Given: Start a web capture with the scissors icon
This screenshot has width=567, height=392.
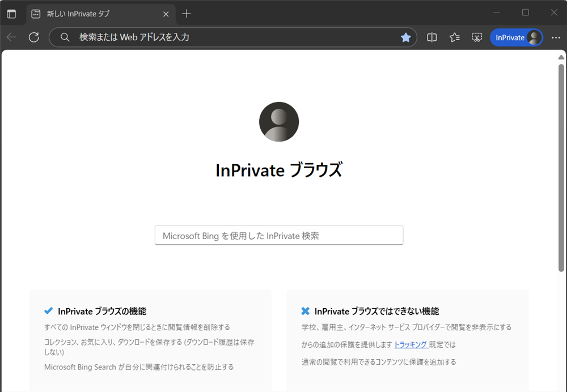Looking at the screenshot, I should coord(477,37).
